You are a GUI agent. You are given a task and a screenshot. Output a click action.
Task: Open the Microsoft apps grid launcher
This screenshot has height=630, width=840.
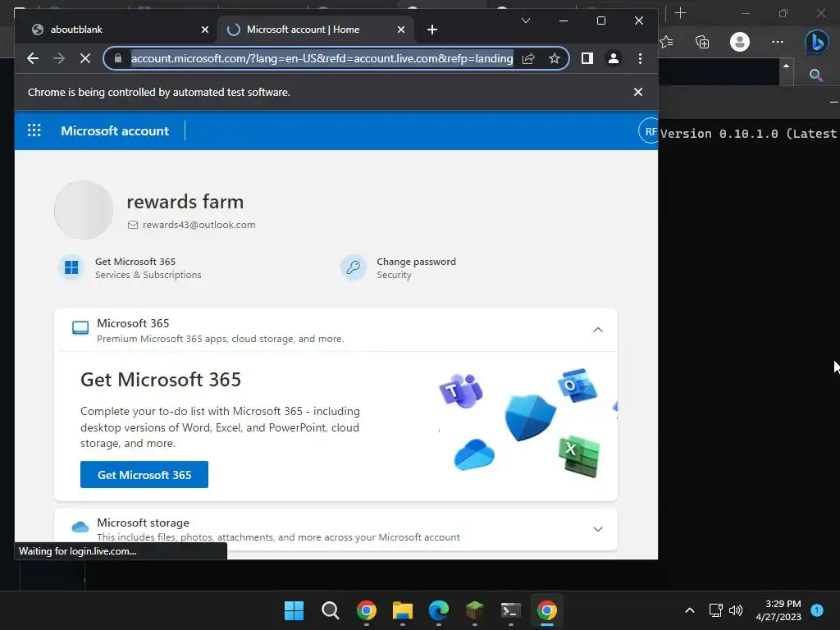pyautogui.click(x=34, y=130)
